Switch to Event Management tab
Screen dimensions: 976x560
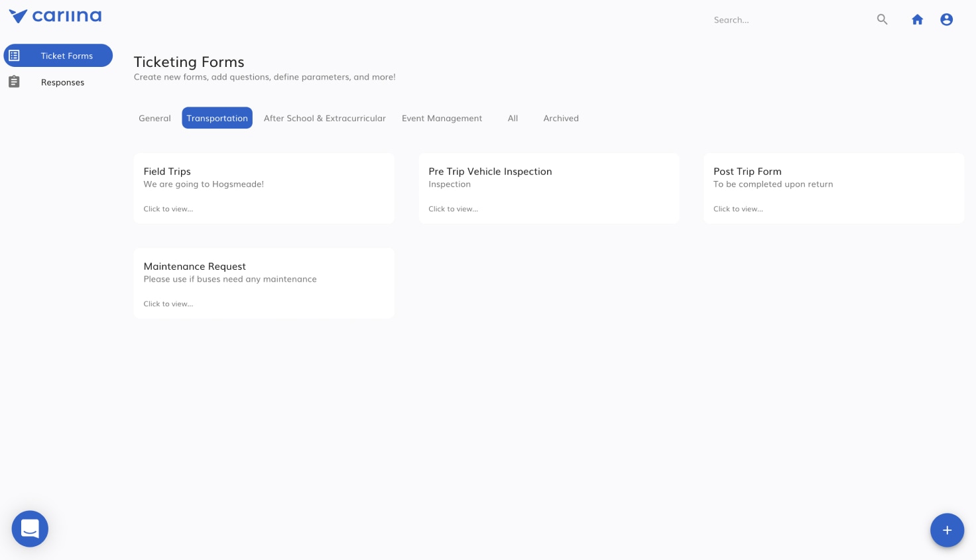442,118
